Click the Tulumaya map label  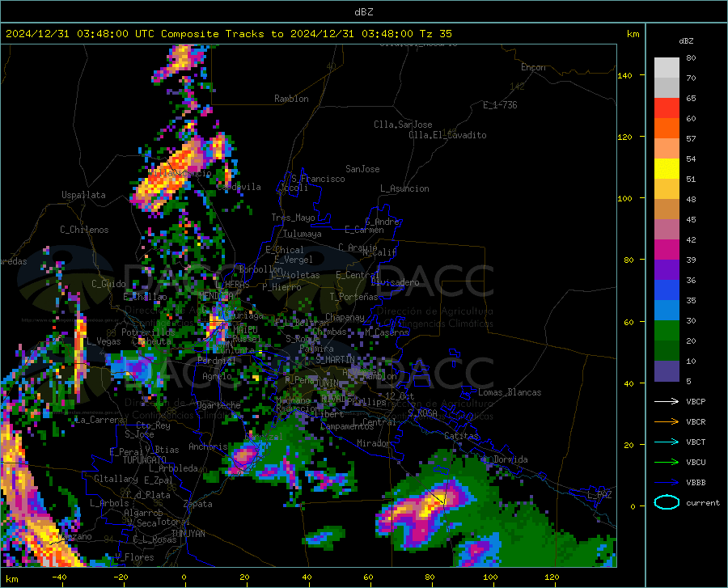(x=302, y=234)
